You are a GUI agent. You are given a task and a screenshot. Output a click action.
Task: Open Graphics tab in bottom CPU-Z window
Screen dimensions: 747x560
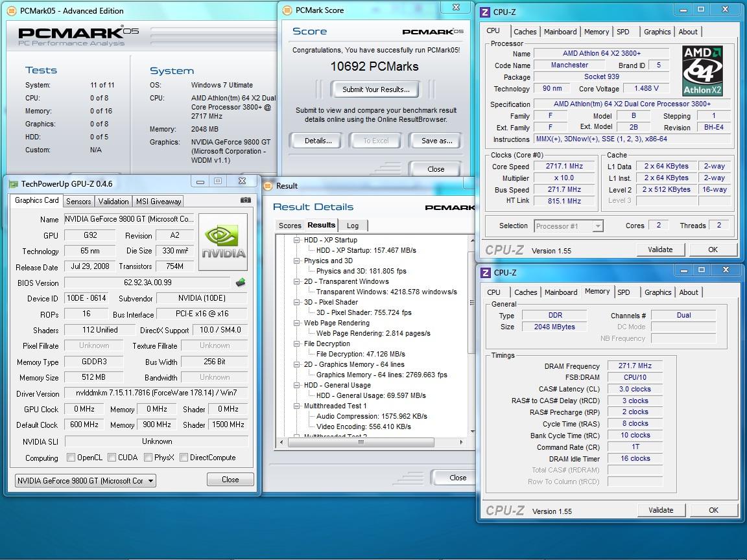tap(658, 292)
